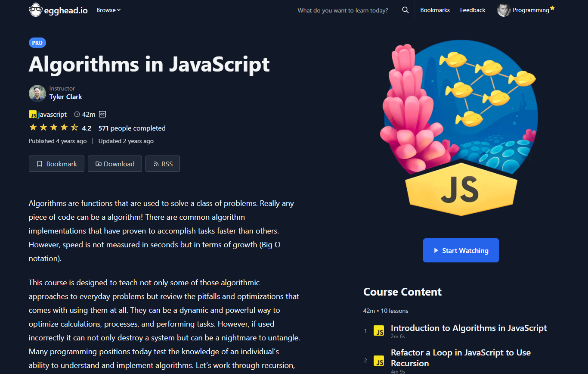Click the 42m duration text
Screen dimensions: 588x374
pyautogui.click(x=89, y=114)
